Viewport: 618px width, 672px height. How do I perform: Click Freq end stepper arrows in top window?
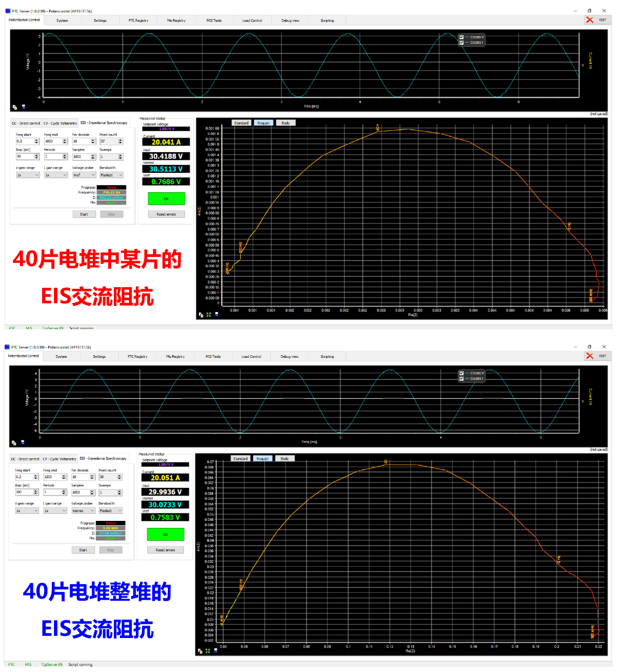[x=65, y=141]
